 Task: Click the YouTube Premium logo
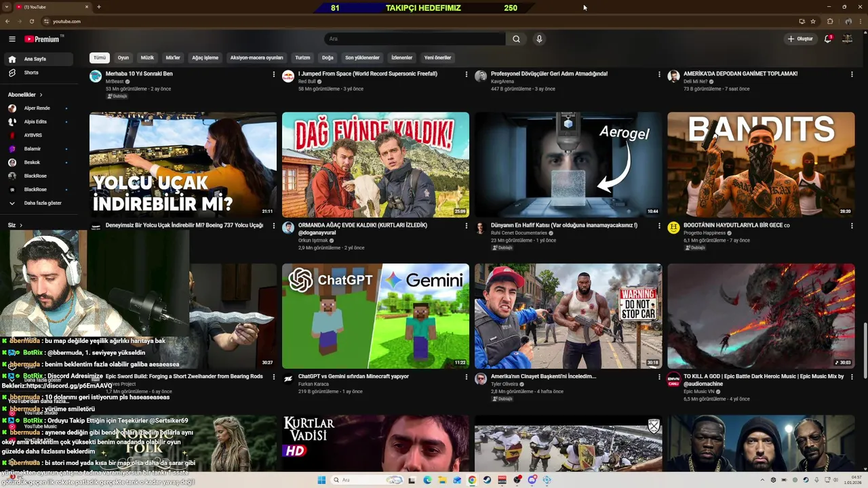[x=43, y=39]
